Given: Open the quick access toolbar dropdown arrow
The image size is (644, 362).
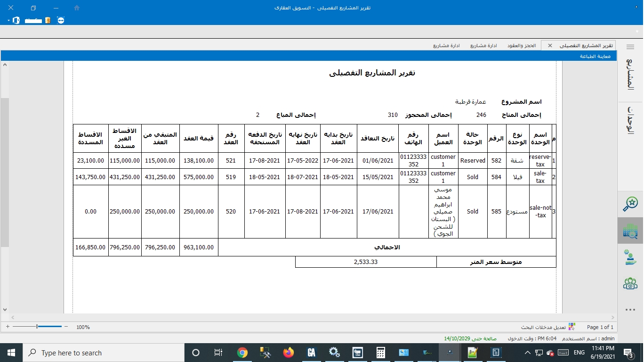Looking at the screenshot, I should coord(8,21).
